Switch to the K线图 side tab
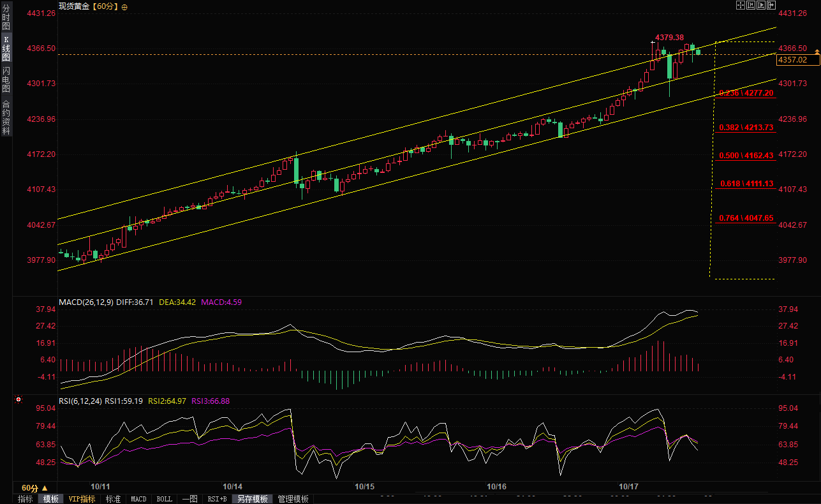The width and height of the screenshot is (821, 504). coord(6,48)
